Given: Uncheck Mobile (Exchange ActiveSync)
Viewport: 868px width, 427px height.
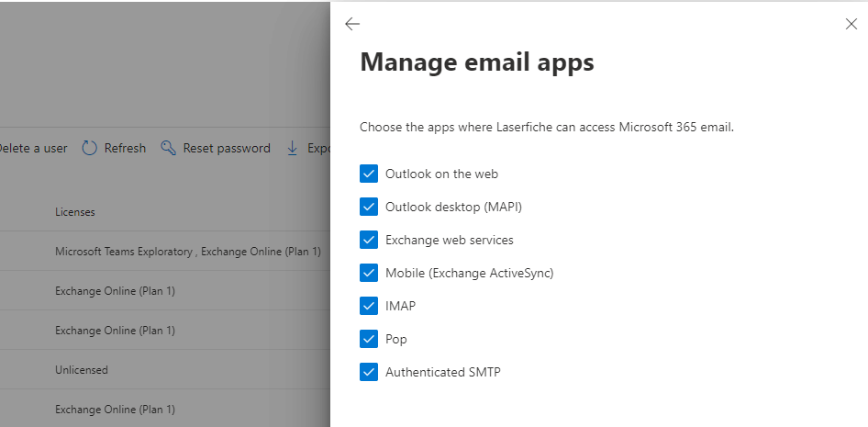Looking at the screenshot, I should (369, 273).
